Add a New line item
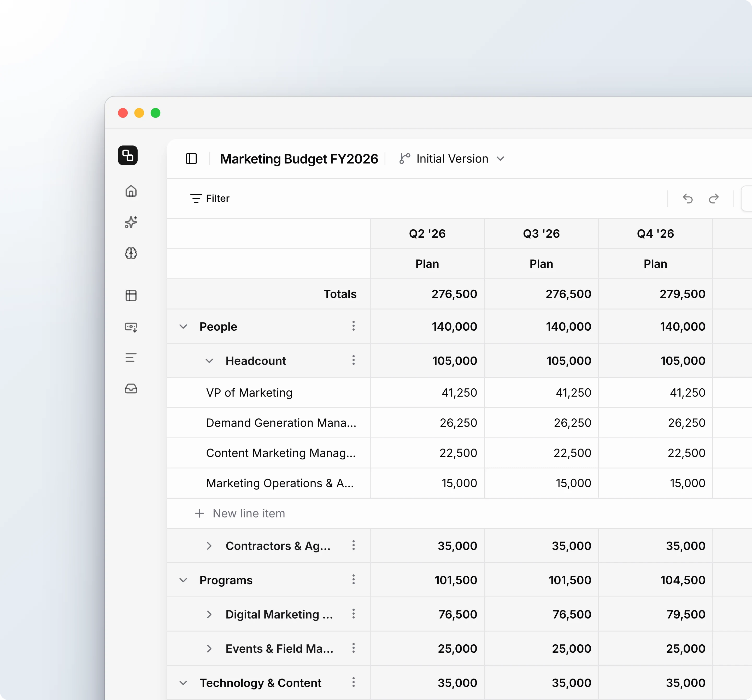This screenshot has width=752, height=700. 240,513
